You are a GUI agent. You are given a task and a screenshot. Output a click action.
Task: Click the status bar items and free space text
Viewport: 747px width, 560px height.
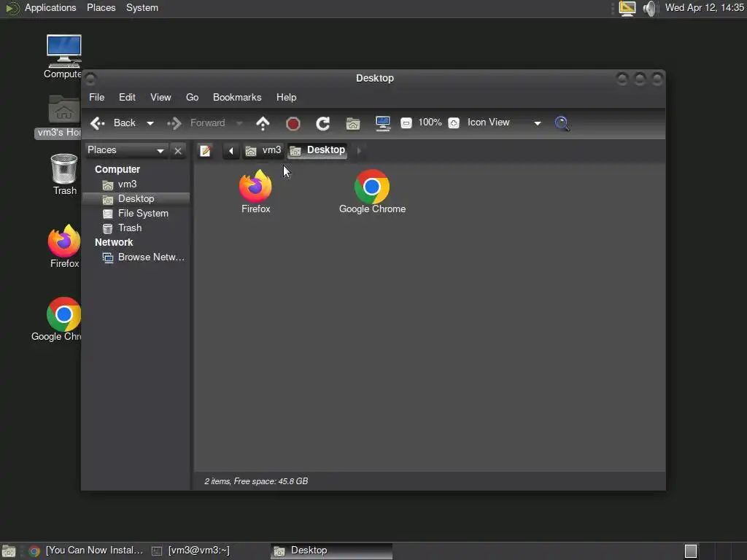pyautogui.click(x=256, y=481)
